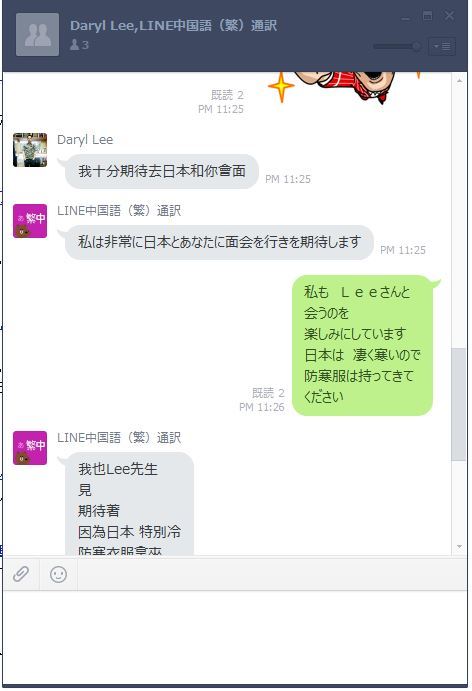Click the scrollbar up arrow
This screenshot has height=691, width=472.
459,81
